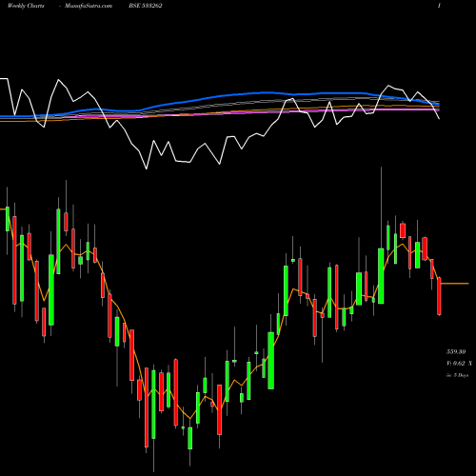476x476 pixels.
Task: Click the 'BSE 533262' symbol label
Action: point(146,6)
